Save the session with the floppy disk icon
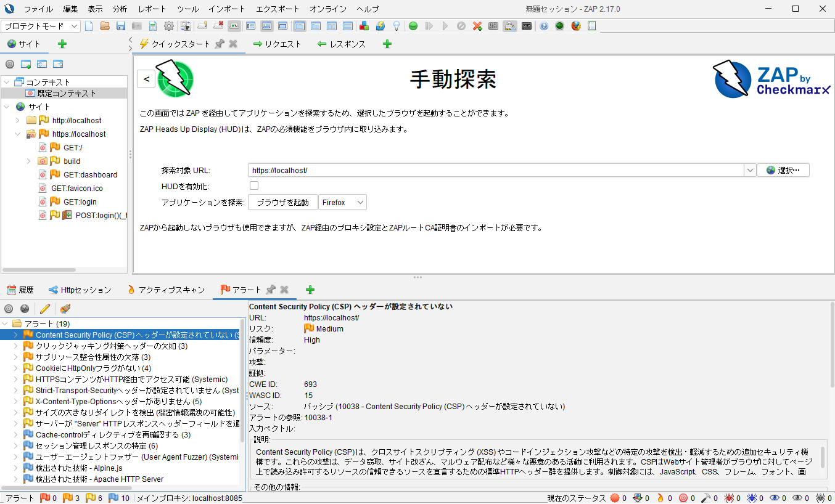Image resolution: width=835 pixels, height=504 pixels. click(121, 26)
